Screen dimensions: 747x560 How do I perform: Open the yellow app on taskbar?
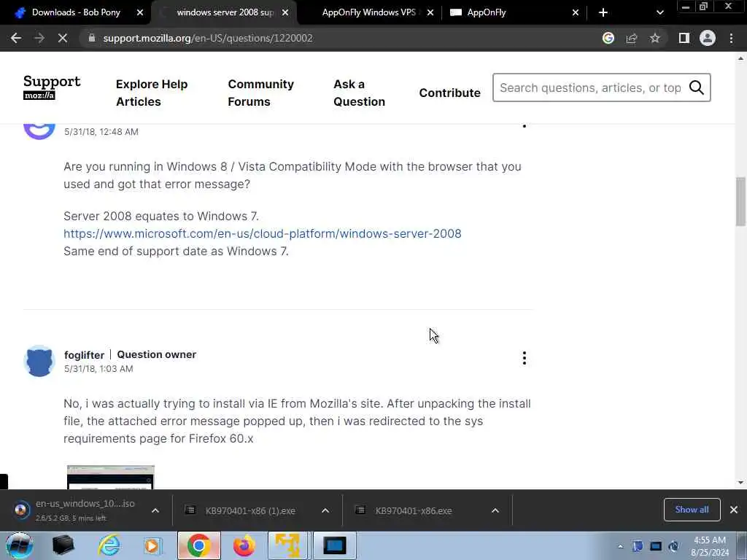(x=287, y=545)
